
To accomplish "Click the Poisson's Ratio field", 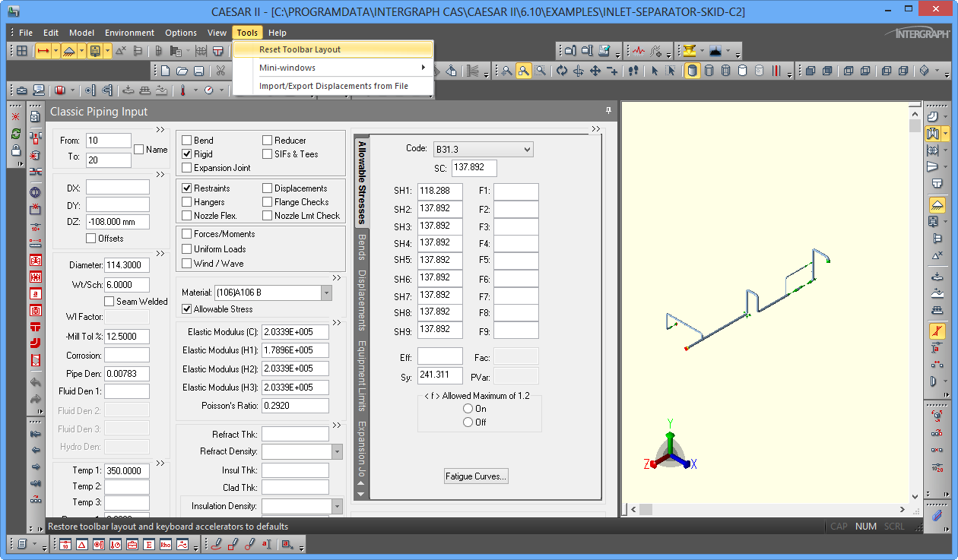I will point(295,406).
